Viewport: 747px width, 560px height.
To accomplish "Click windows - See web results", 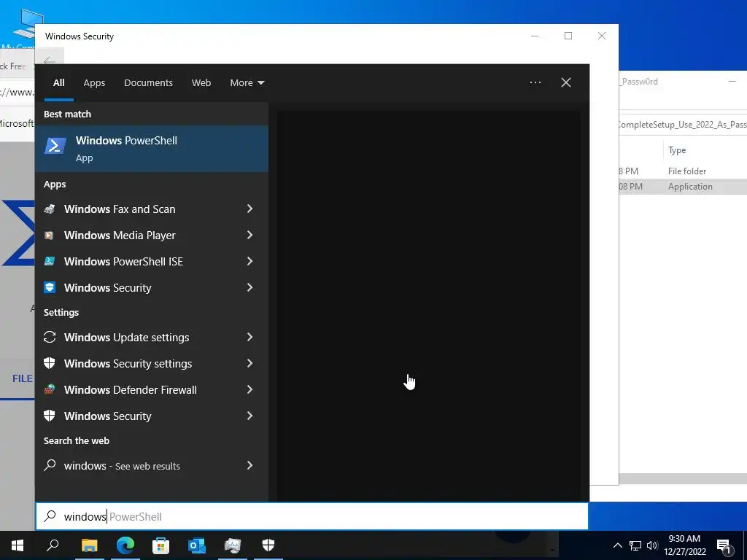I will tap(152, 465).
